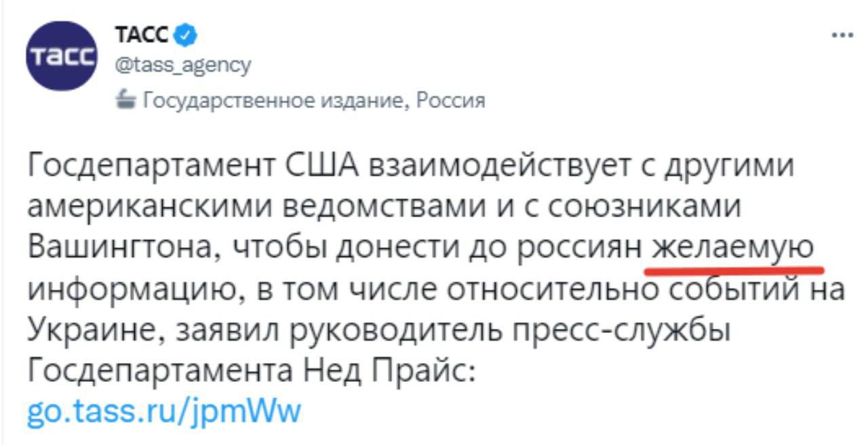Click the state media podium icon
The height and width of the screenshot is (445, 868).
coord(124,101)
